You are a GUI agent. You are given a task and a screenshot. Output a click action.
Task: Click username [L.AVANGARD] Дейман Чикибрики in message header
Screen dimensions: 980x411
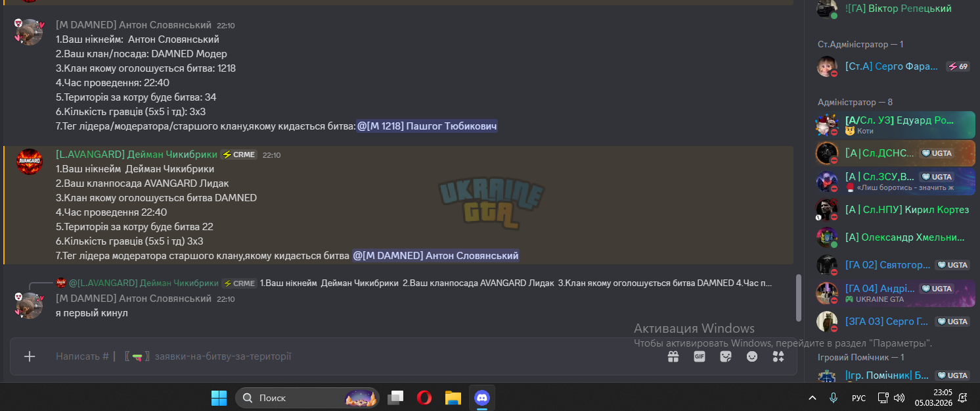137,155
